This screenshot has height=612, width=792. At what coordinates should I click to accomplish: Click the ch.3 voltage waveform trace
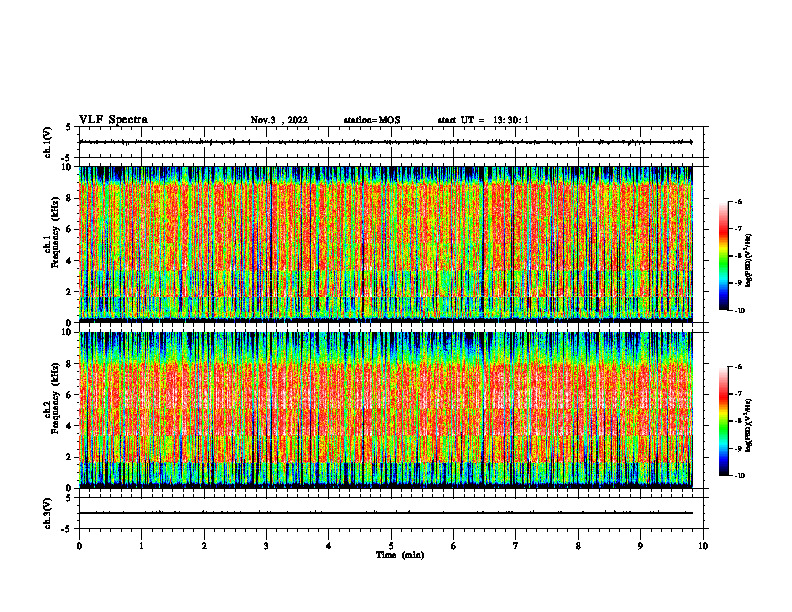386,513
